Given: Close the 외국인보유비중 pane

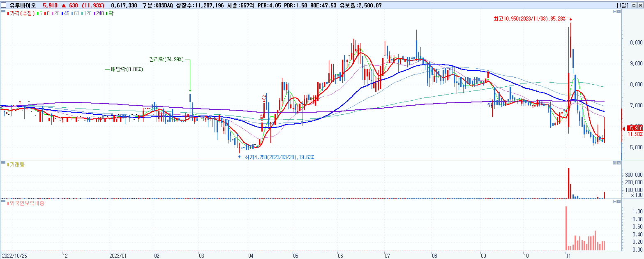Looking at the screenshot, I should [x=619, y=201].
